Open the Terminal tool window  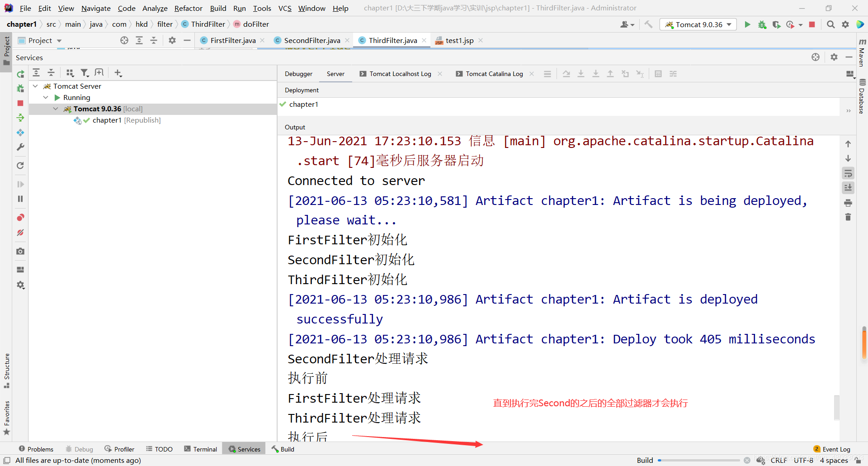click(x=200, y=449)
